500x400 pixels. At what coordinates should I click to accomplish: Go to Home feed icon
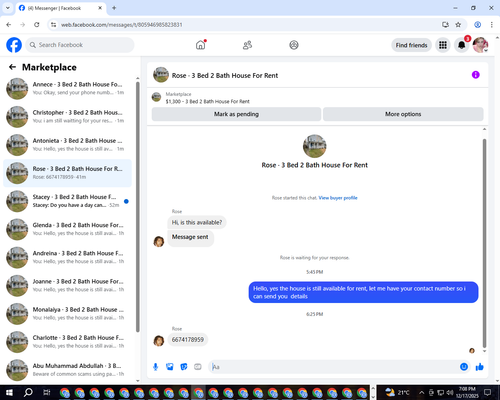point(201,45)
